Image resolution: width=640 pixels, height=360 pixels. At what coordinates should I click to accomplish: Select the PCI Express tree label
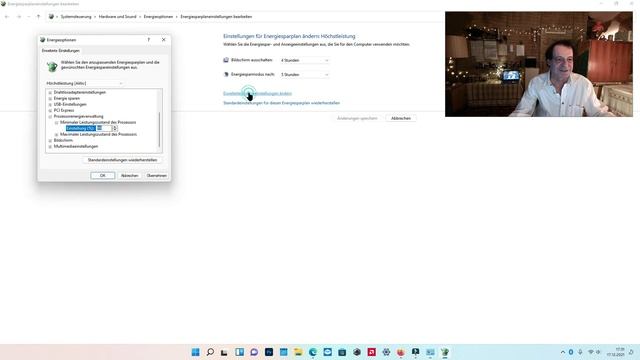(x=64, y=111)
